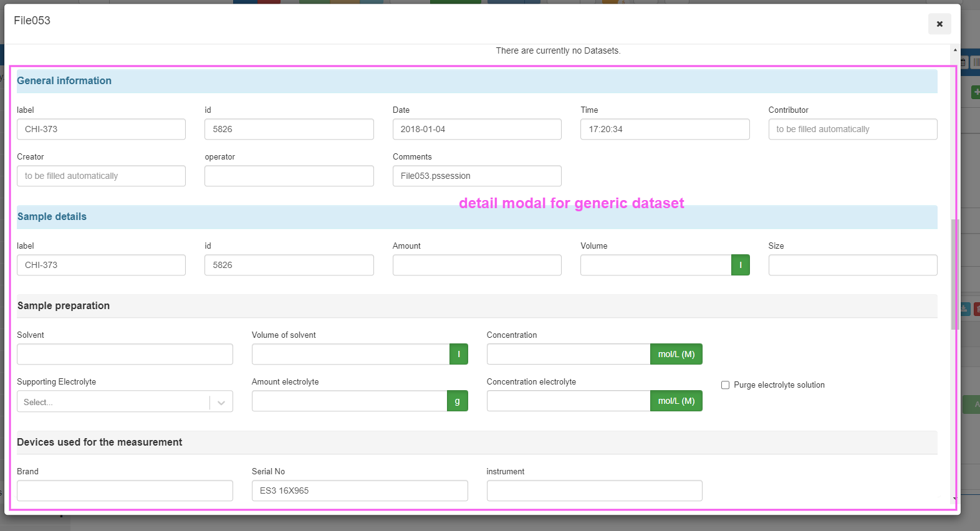Focus the instrument input field
Screen dimensions: 980x531
tap(594, 490)
